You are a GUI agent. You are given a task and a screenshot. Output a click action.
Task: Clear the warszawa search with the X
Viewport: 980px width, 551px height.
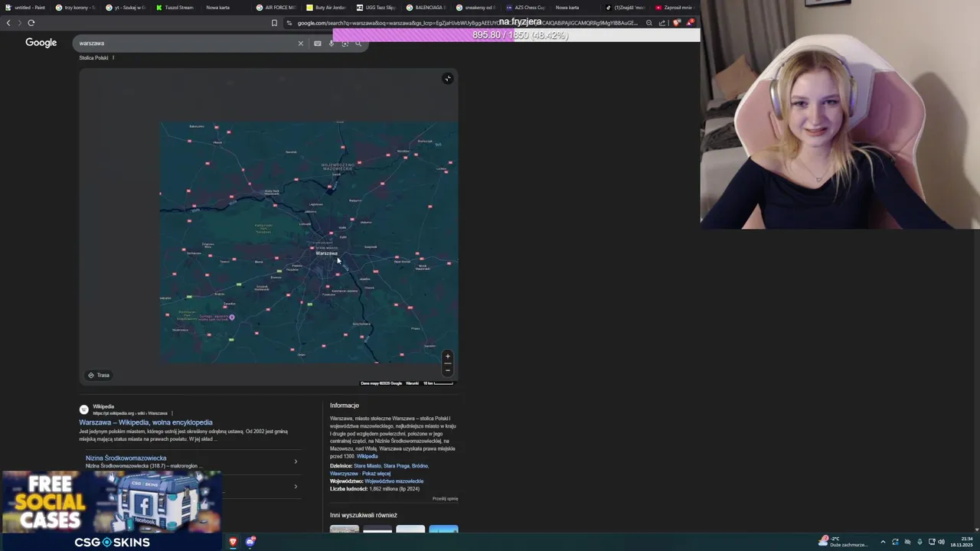pos(301,44)
